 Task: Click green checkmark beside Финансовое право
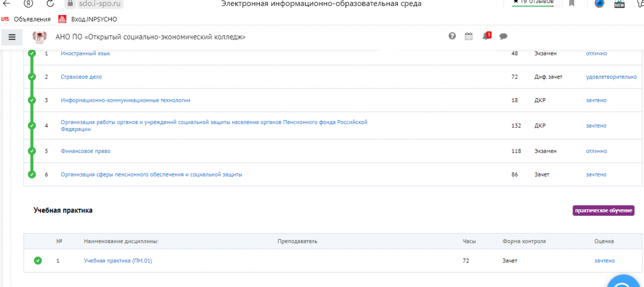[x=32, y=151]
